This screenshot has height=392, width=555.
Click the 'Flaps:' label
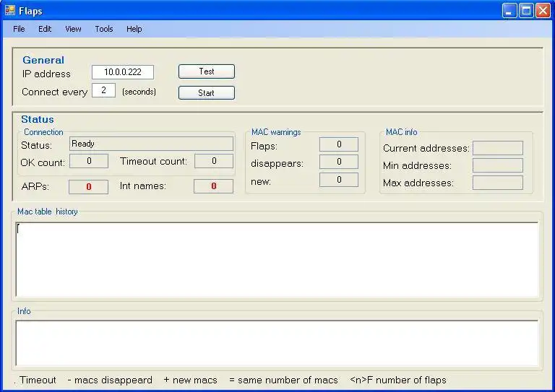(264, 147)
